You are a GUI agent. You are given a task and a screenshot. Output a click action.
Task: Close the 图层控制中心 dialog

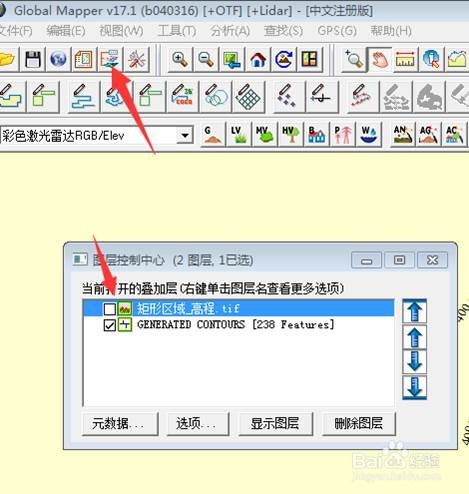coord(432,260)
